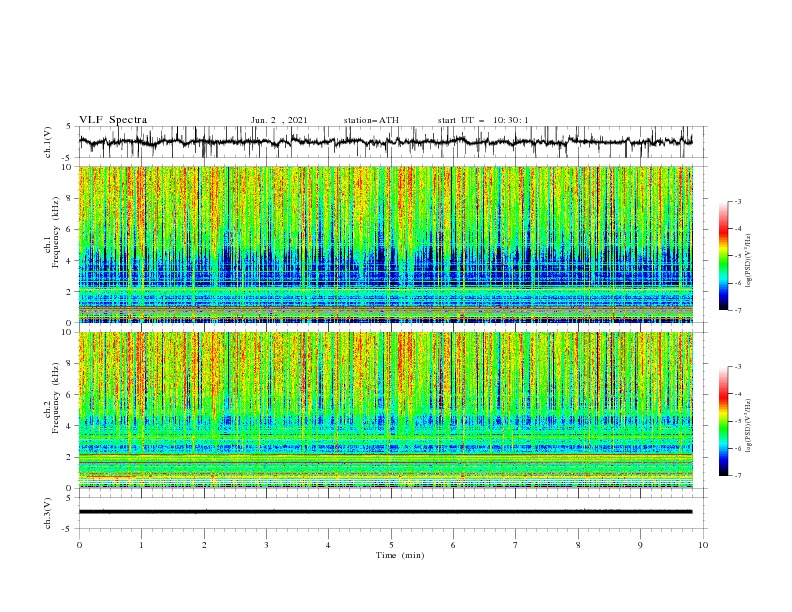Click the ch.1 voltage waveform trace
The height and width of the screenshot is (612, 792).
tap(386, 142)
